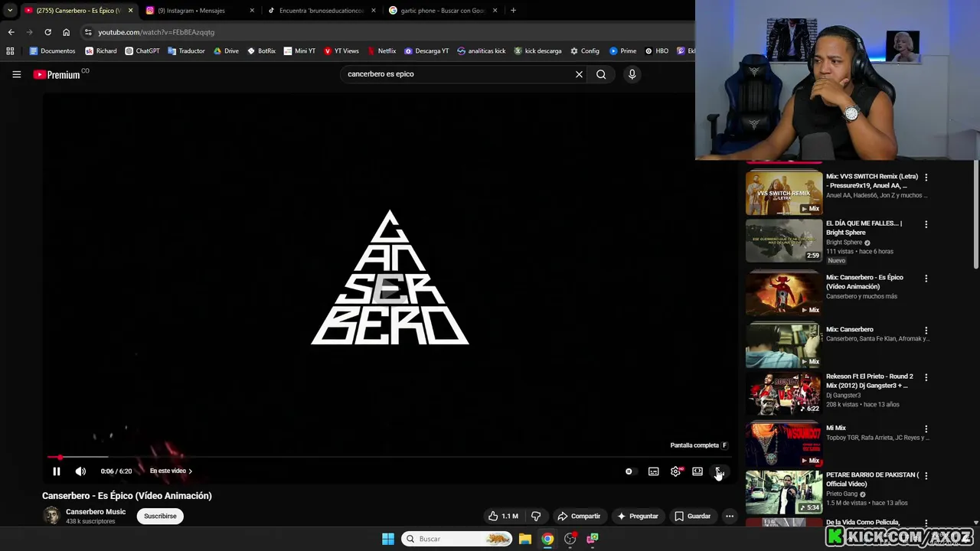980x551 pixels.
Task: Click the youtube.com address bar
Action: pyautogui.click(x=387, y=32)
